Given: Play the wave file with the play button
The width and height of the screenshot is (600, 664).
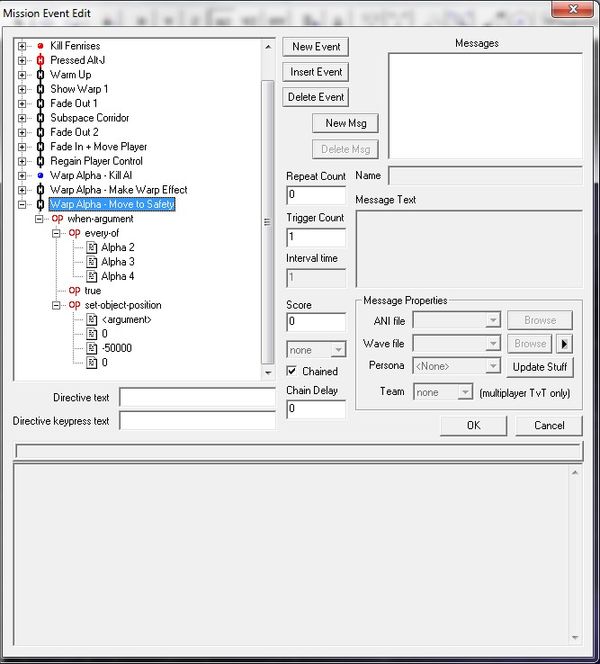Looking at the screenshot, I should click(x=564, y=343).
